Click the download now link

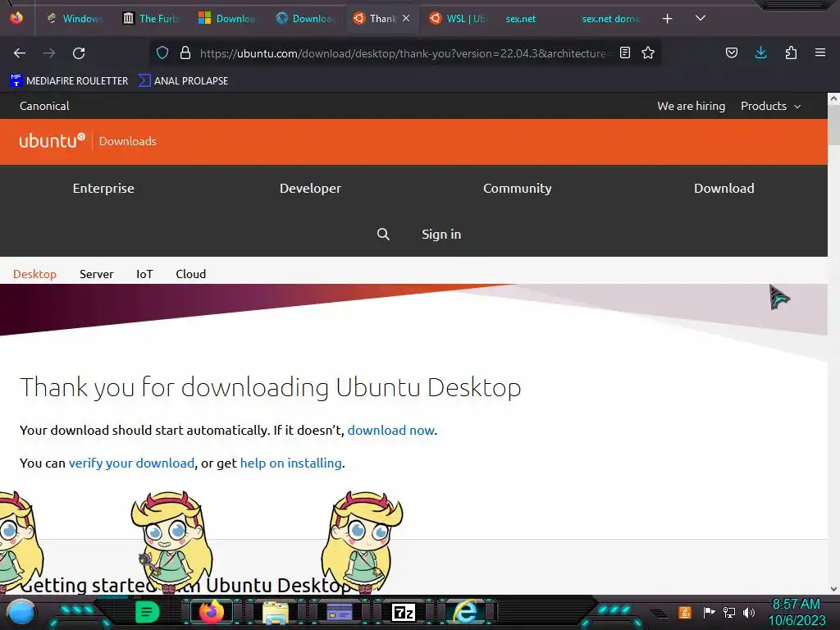pyautogui.click(x=391, y=430)
